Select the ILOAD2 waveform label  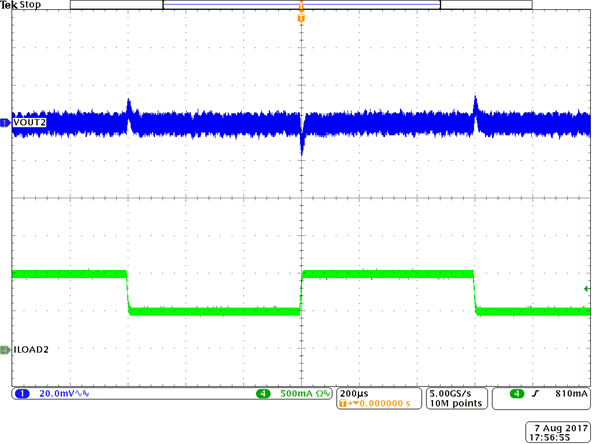click(x=31, y=350)
